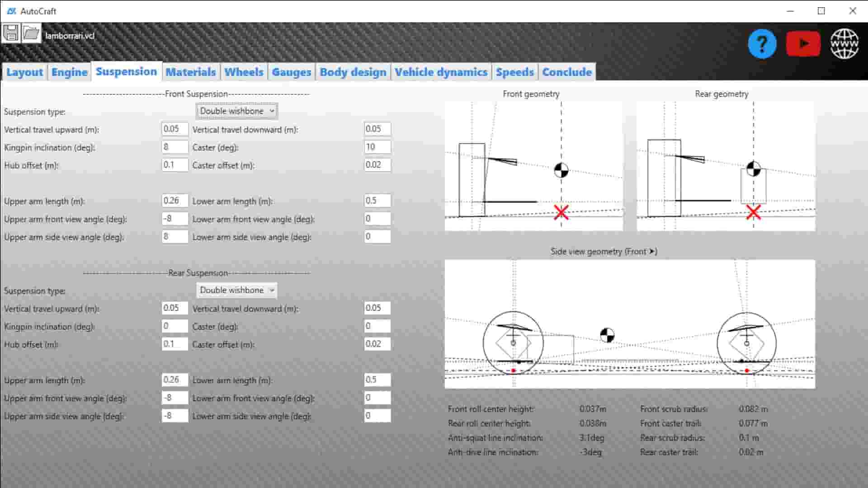The height and width of the screenshot is (488, 868).
Task: Open a file using the folder icon
Action: (x=31, y=34)
